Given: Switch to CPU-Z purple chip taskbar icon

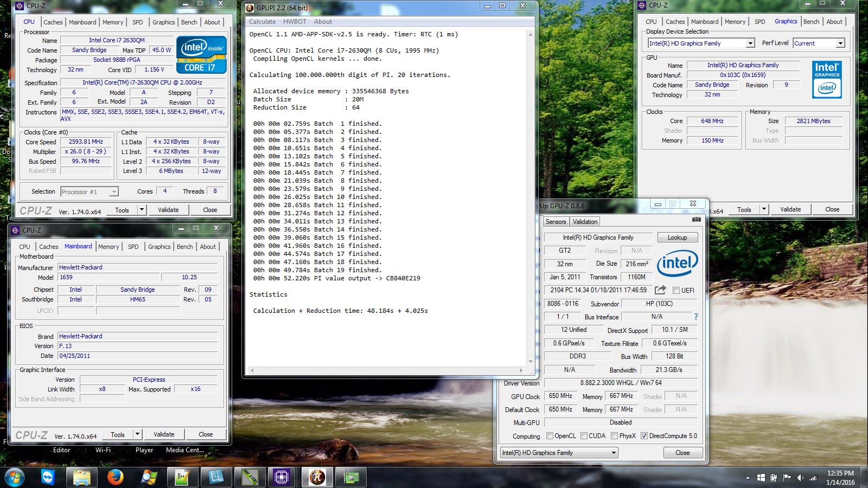Looking at the screenshot, I should coord(281,477).
